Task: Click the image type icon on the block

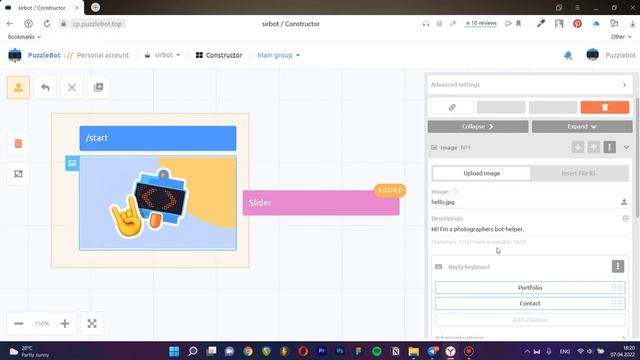Action: point(72,163)
